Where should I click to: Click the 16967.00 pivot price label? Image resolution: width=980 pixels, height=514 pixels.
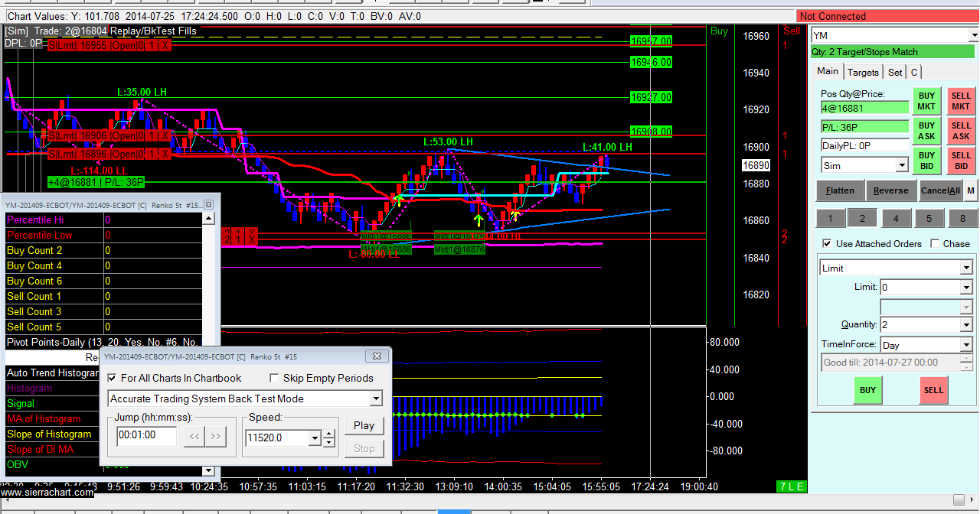651,41
